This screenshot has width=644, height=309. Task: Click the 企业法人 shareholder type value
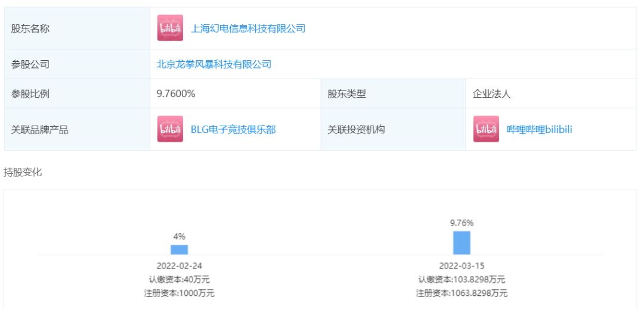pyautogui.click(x=491, y=94)
